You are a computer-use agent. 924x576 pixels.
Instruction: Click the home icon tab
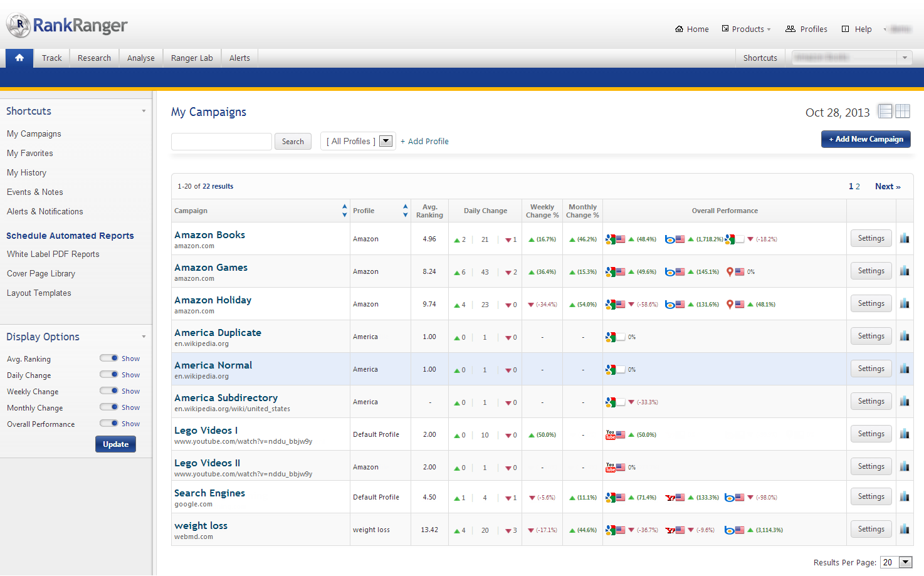(19, 58)
